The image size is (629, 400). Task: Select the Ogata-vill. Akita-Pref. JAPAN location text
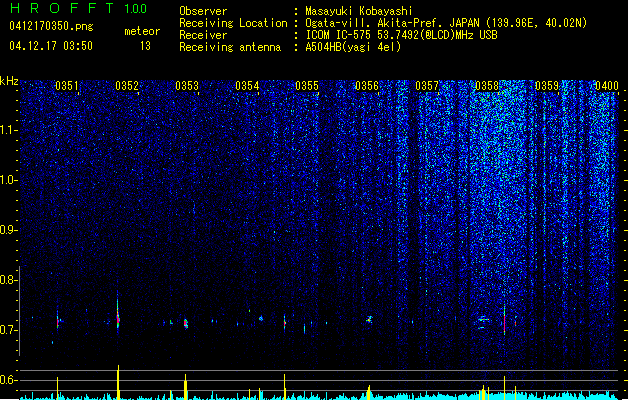tap(446, 23)
